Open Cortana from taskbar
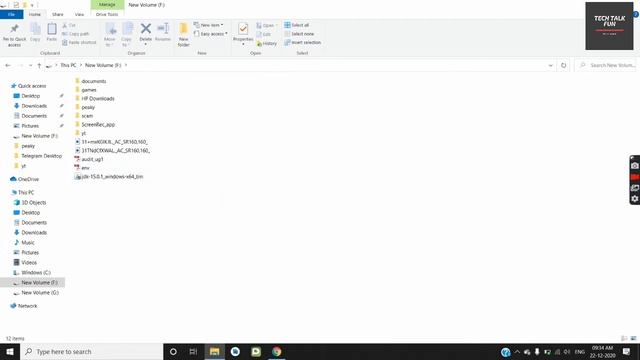The width and height of the screenshot is (640, 360). [173, 351]
